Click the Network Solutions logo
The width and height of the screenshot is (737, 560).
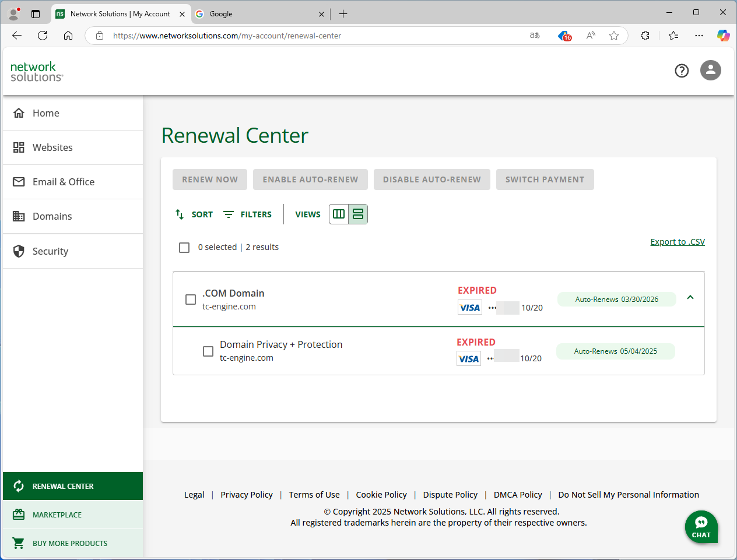(x=37, y=72)
